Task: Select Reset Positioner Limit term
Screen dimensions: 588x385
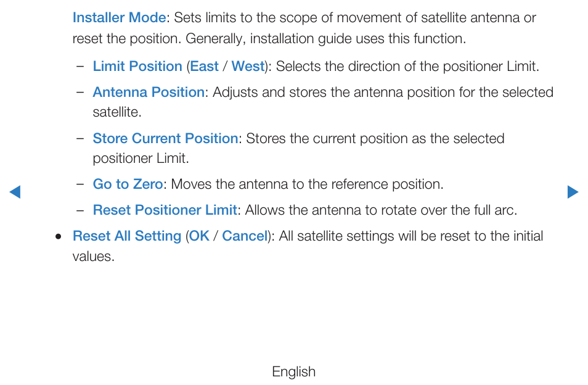Action: (165, 210)
